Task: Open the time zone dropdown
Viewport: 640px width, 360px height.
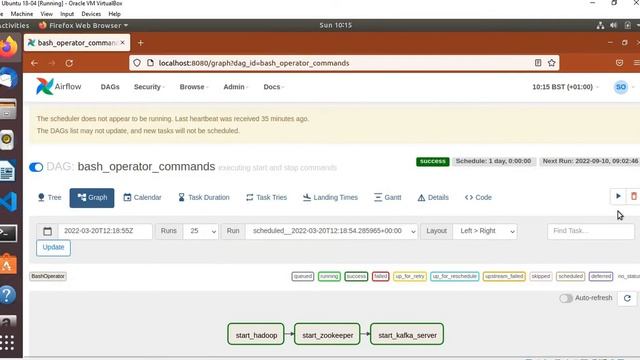Action: pos(565,87)
